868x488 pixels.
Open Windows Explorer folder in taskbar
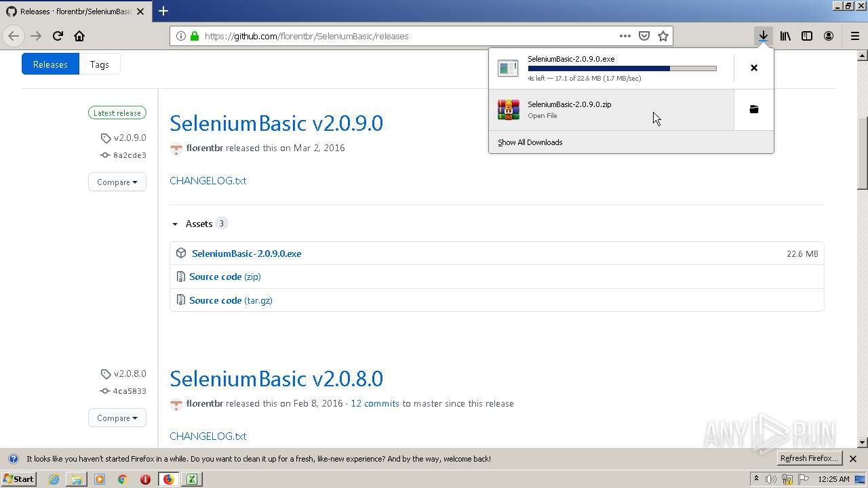click(x=77, y=479)
